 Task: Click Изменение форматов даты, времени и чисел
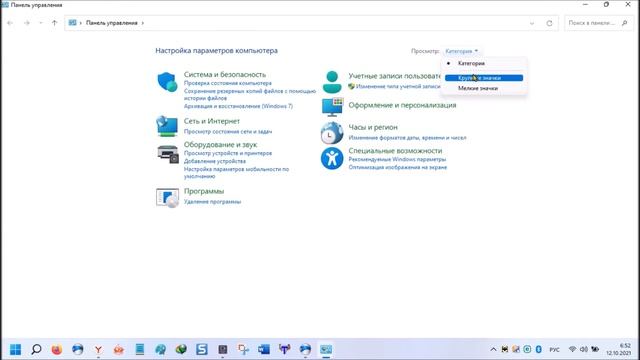(x=407, y=138)
